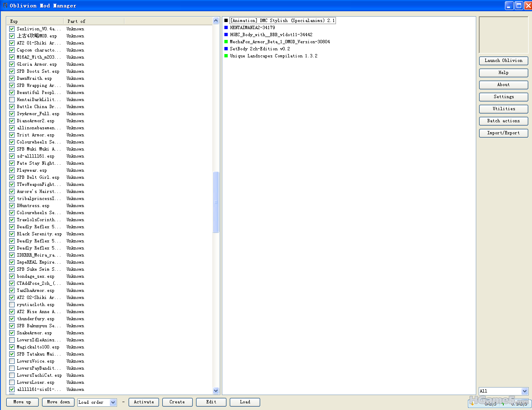Click the scroll-up arrow of the Esp list
This screenshot has width=532, height=410.
216,21
